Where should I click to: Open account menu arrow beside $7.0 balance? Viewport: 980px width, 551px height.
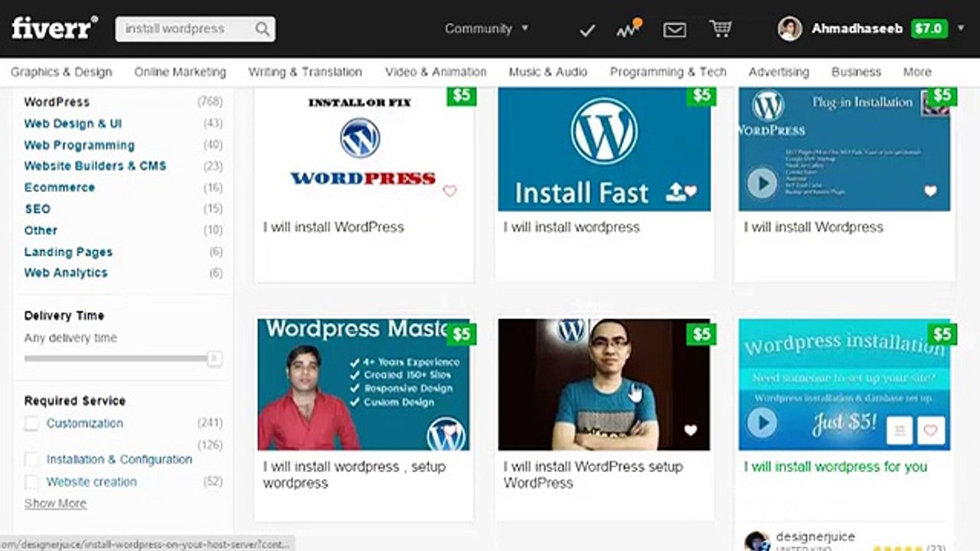961,29
